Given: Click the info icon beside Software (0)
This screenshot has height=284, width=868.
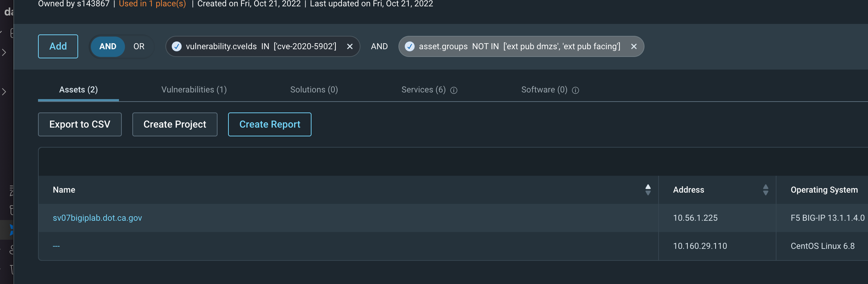Looking at the screenshot, I should click(576, 91).
